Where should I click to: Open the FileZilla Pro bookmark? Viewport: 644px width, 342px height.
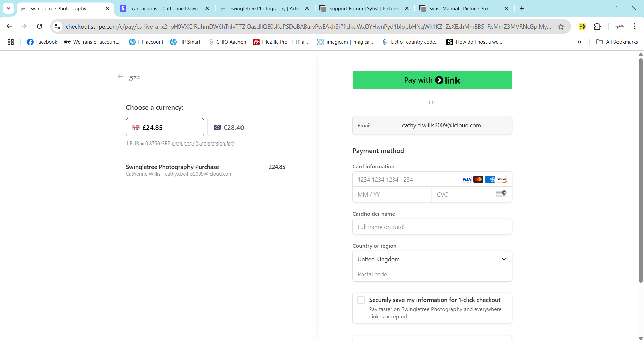pos(281,42)
